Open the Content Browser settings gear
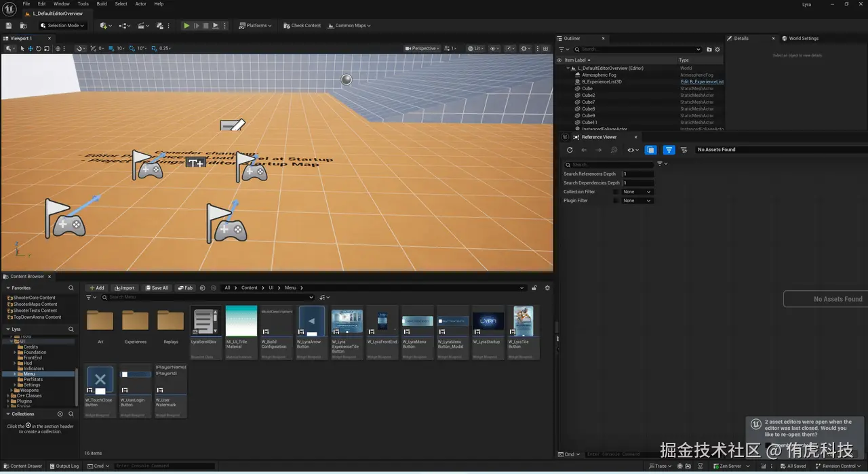The image size is (868, 474). 547,288
